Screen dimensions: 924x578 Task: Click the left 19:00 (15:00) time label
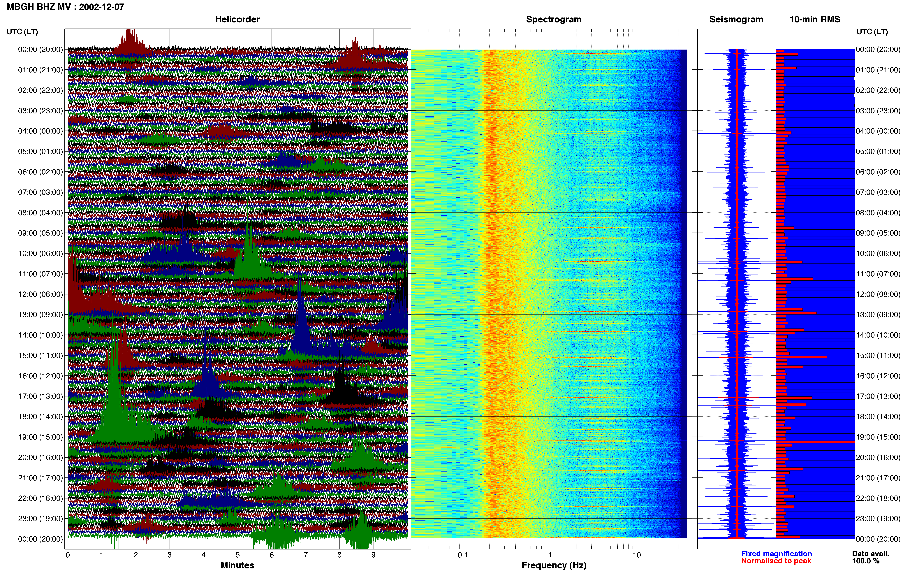[40, 437]
